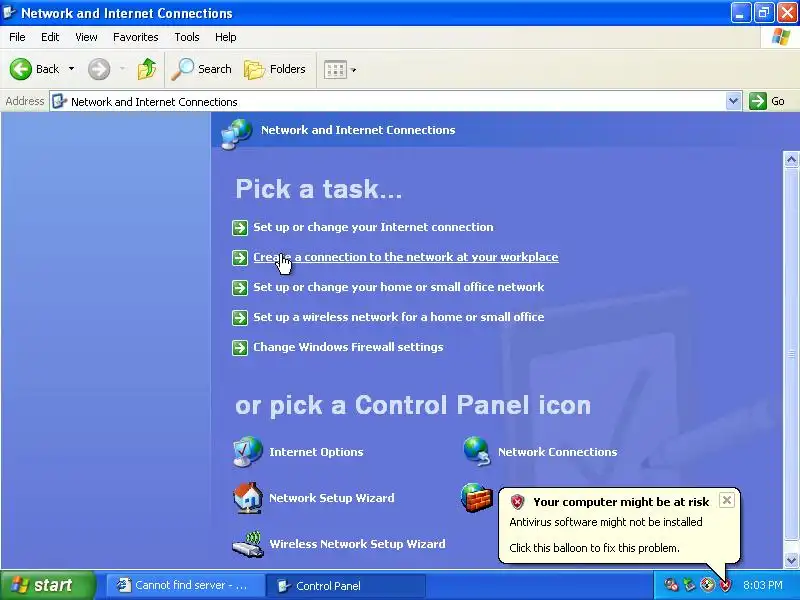Open the Tools menu
Screen dimensions: 800x600
187,37
